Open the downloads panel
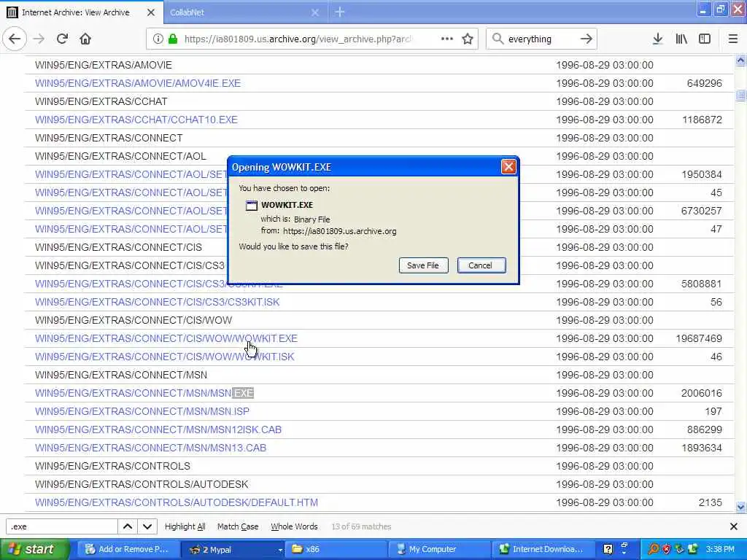 657,39
